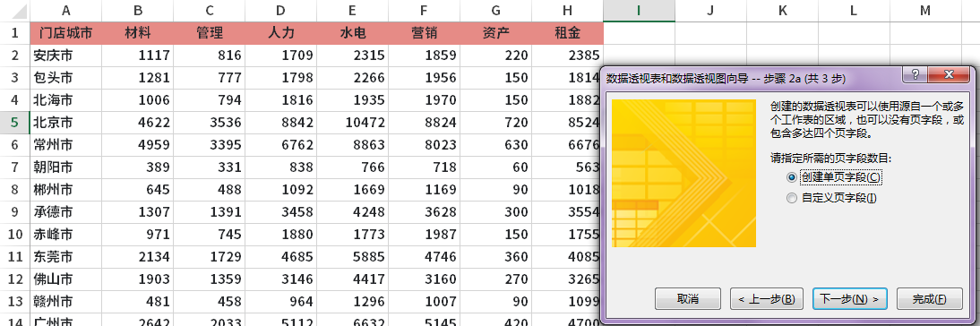Image resolution: width=980 pixels, height=326 pixels.
Task: Click the 营销 header cell
Action: (425, 33)
